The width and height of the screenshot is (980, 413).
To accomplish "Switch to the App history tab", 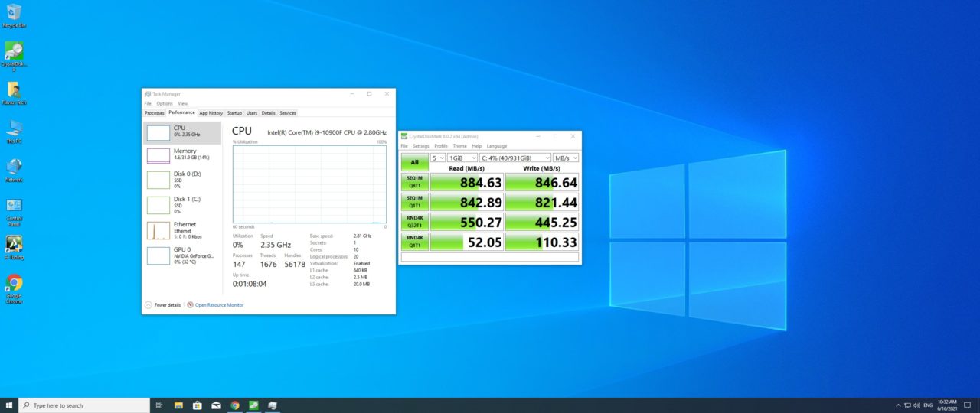I will (211, 113).
